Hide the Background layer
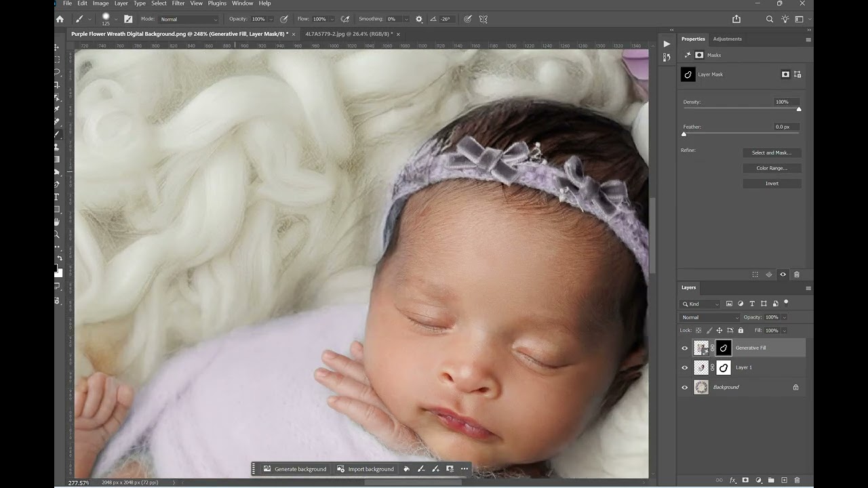The width and height of the screenshot is (868, 488). coord(684,388)
